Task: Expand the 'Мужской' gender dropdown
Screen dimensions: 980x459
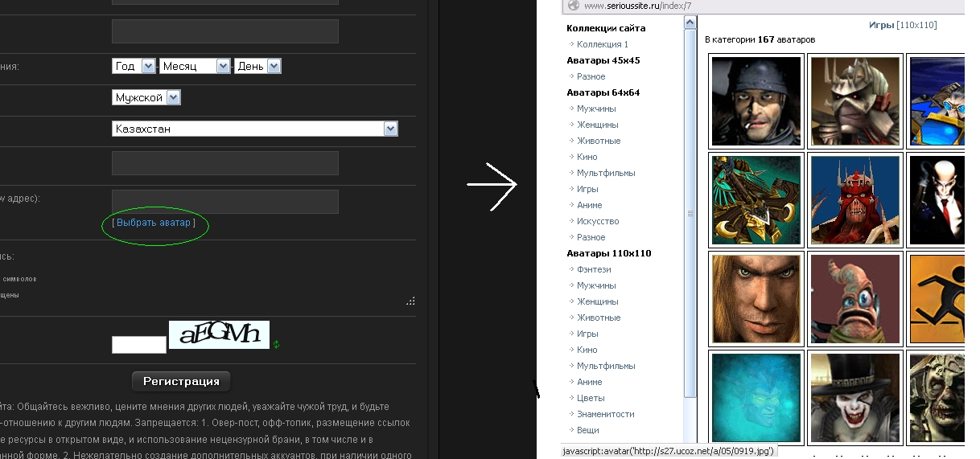Action: (x=146, y=97)
